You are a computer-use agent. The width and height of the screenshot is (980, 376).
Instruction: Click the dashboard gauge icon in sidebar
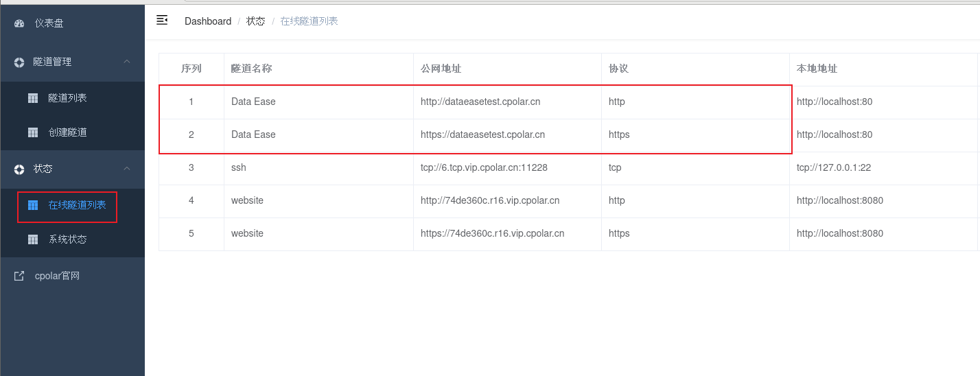(19, 23)
